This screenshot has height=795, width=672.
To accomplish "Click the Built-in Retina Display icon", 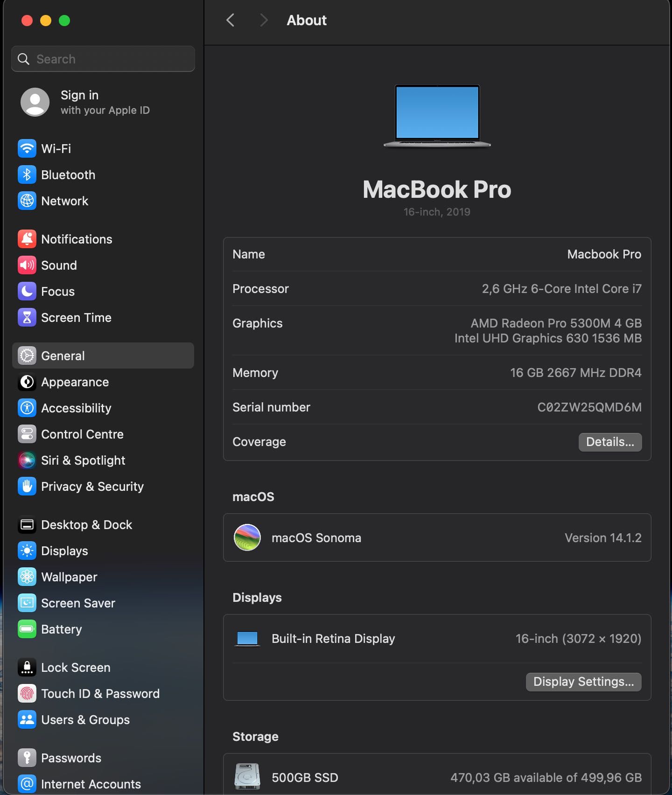I will click(x=247, y=639).
